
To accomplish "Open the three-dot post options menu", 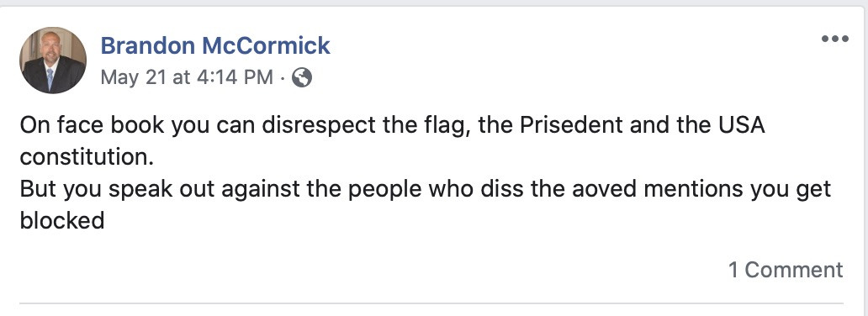I will [835, 39].
